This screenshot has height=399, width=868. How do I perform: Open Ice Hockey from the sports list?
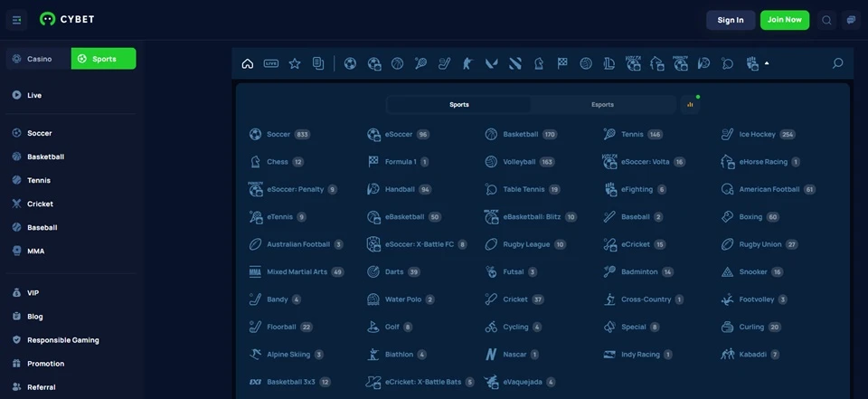coord(757,135)
